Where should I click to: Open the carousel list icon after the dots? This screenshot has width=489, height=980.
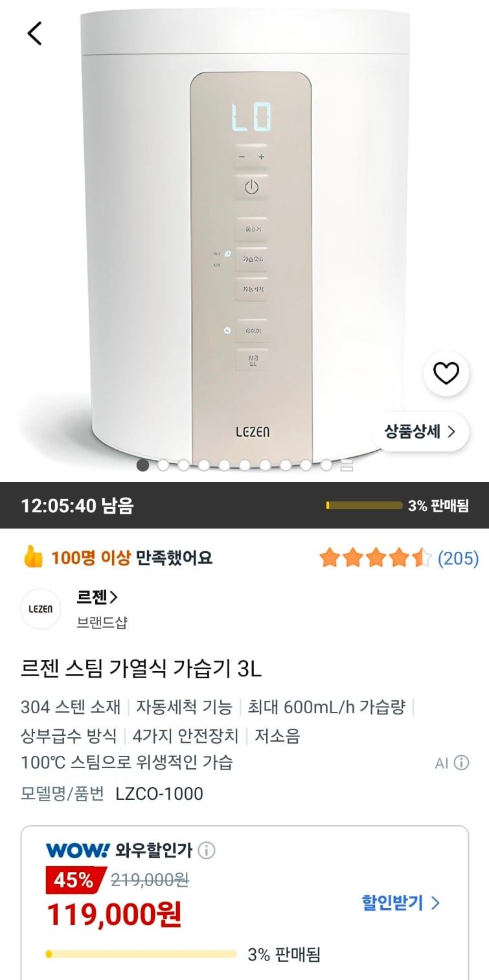click(347, 464)
